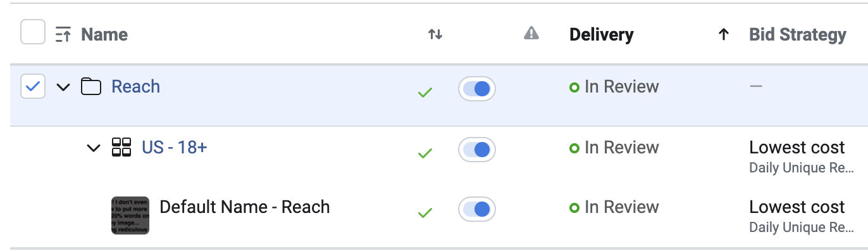This screenshot has height=251, width=868.
Task: Click the green checkmark in the US - 18+ row
Action: point(425,153)
